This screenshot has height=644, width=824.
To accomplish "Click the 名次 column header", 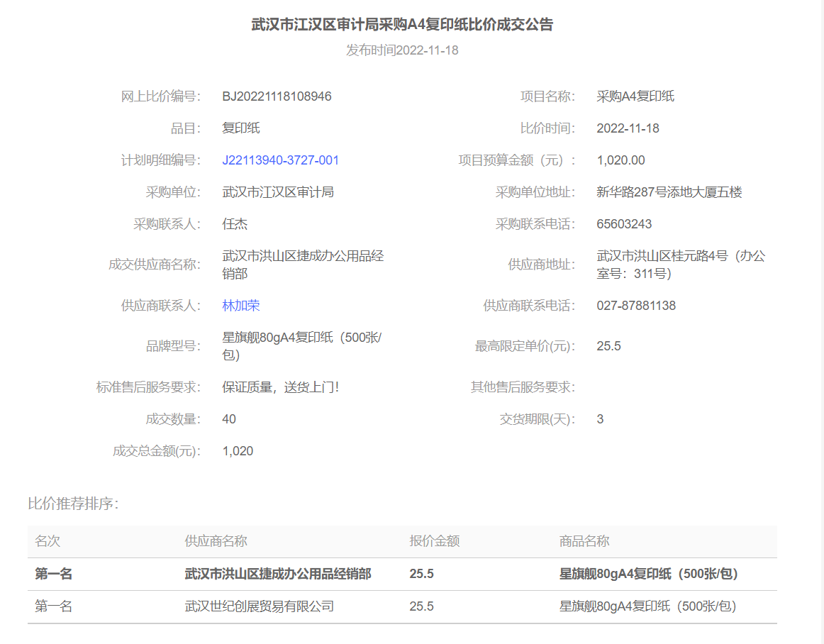I will click(48, 541).
